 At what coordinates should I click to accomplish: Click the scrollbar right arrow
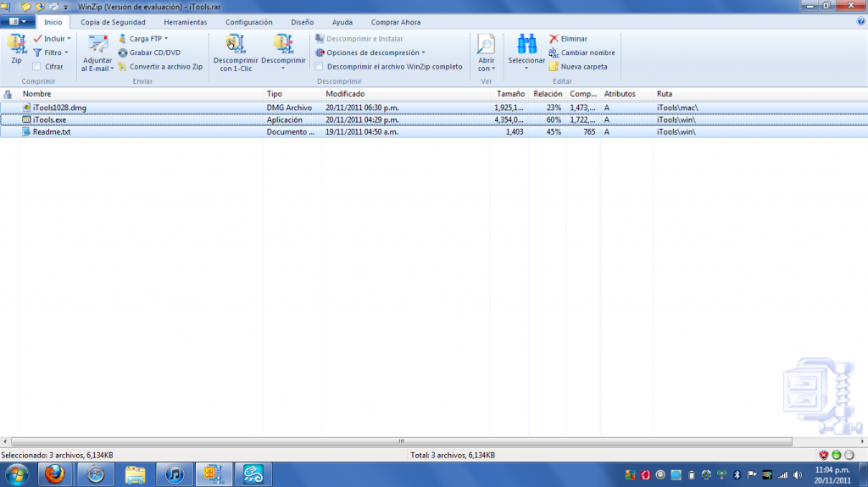click(x=862, y=441)
